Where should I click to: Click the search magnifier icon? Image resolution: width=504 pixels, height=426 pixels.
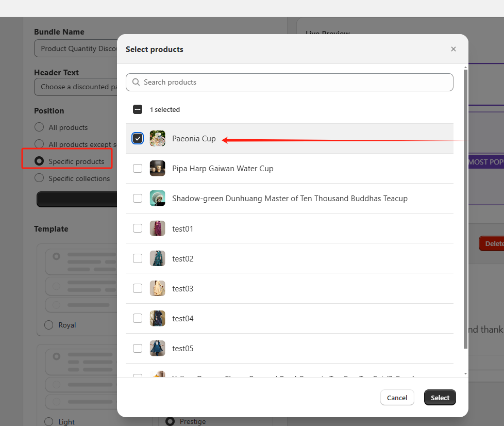click(x=136, y=82)
